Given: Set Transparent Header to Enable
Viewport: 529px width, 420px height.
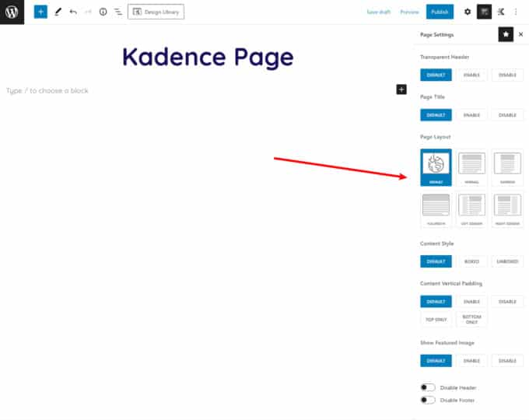Looking at the screenshot, I should tap(471, 75).
